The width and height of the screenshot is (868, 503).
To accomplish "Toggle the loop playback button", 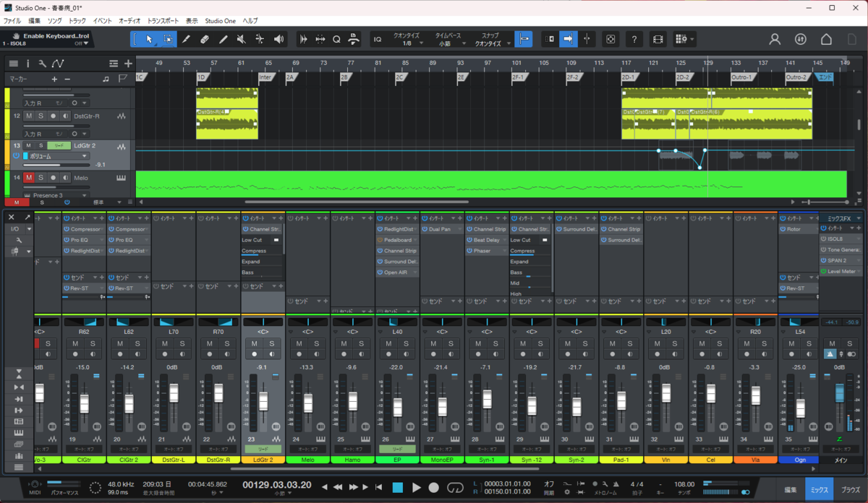I will click(455, 487).
